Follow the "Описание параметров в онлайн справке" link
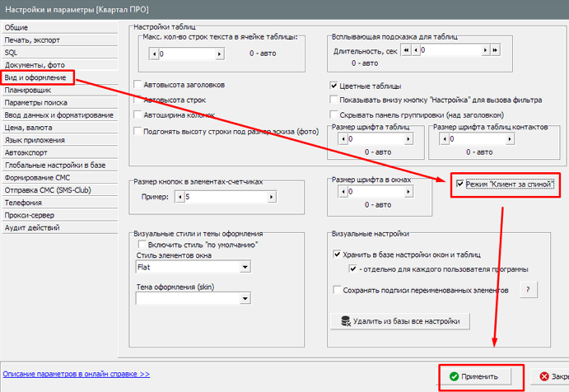The width and height of the screenshot is (569, 392). pos(76,373)
